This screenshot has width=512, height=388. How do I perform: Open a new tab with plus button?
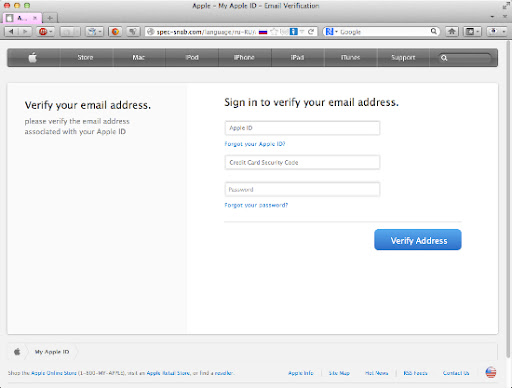coord(50,18)
